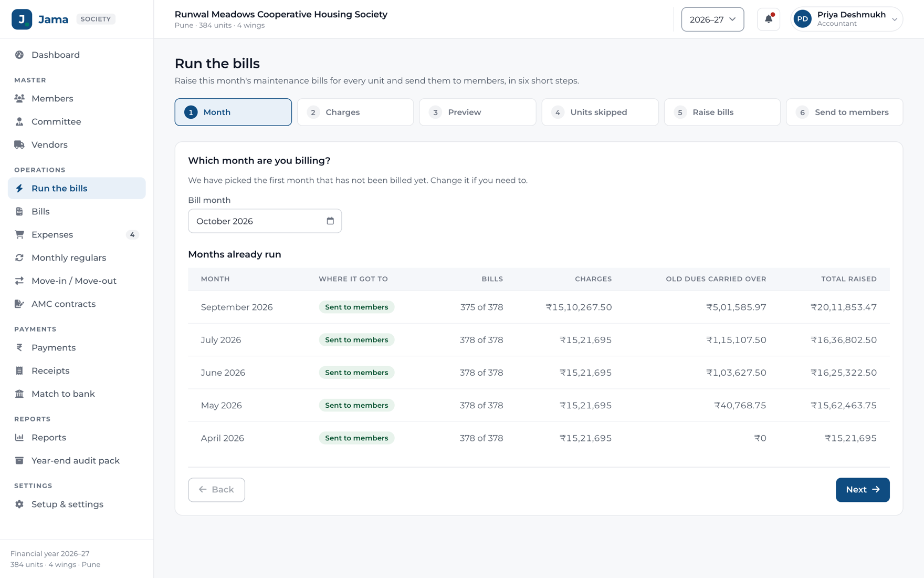Image resolution: width=924 pixels, height=578 pixels.
Task: Click the Year-end audit pack archive icon
Action: click(x=19, y=460)
